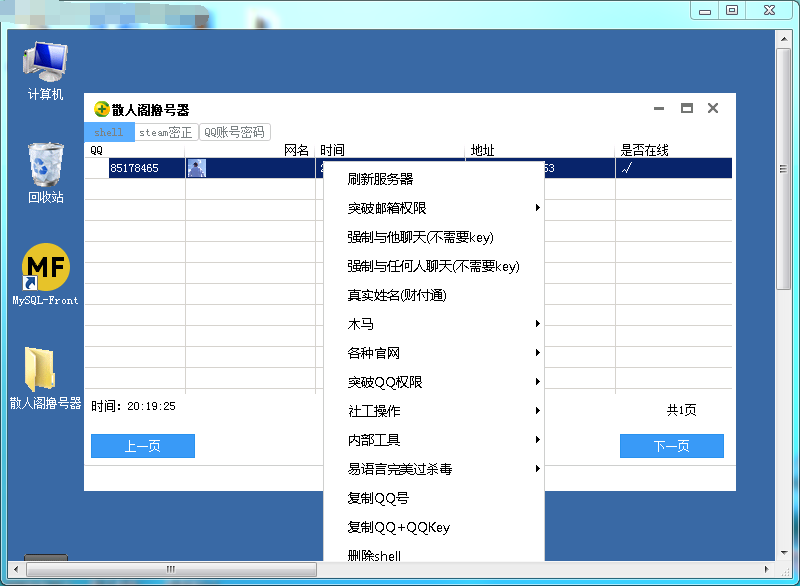
Task: Click the 网名 column header
Action: (251, 150)
